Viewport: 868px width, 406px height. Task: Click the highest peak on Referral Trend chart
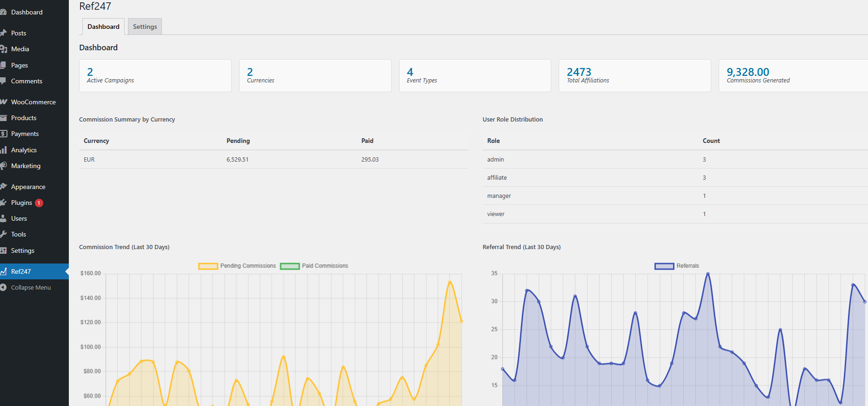point(708,274)
